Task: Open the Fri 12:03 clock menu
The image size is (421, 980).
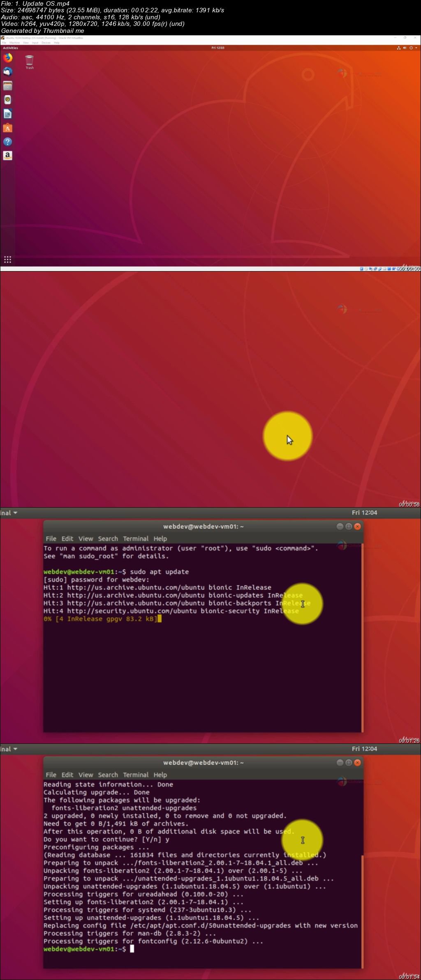Action: [218, 48]
